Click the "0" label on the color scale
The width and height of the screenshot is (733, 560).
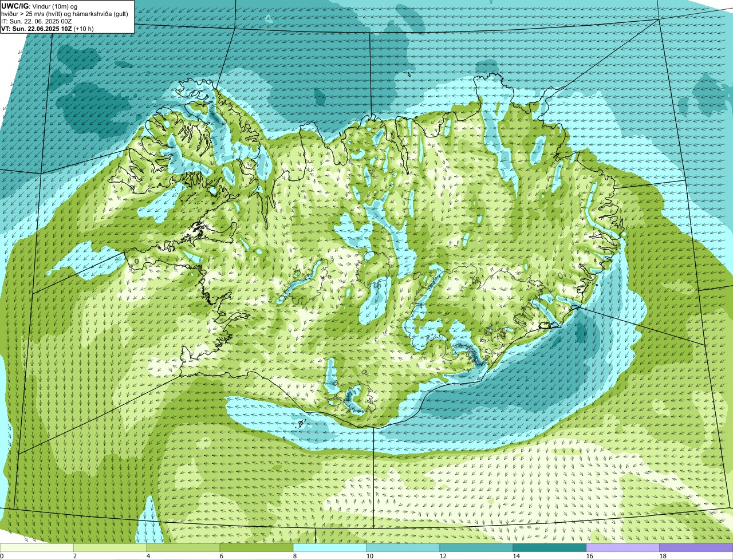pyautogui.click(x=2, y=556)
